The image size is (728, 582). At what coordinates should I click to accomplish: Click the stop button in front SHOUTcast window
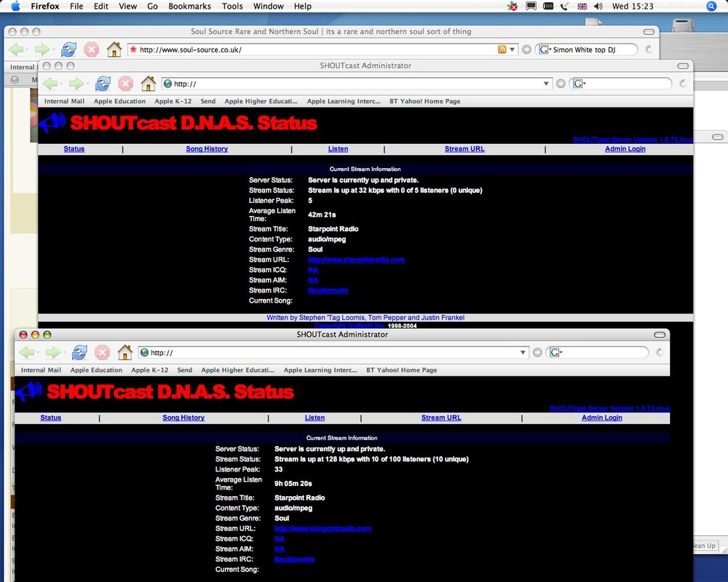click(102, 353)
